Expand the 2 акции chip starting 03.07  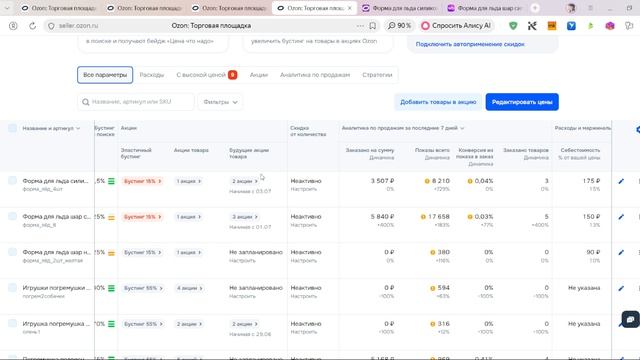[x=244, y=181]
